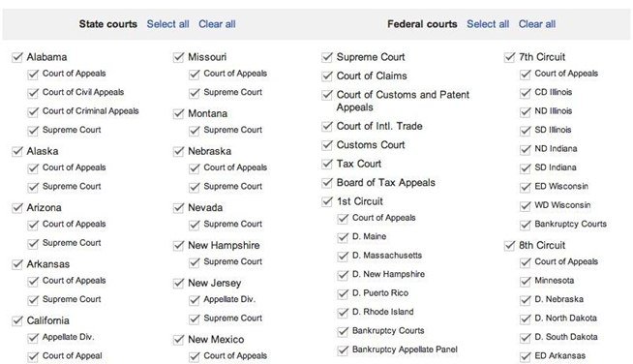Click Select all for State courts
This screenshot has height=364, width=633.
click(x=168, y=24)
